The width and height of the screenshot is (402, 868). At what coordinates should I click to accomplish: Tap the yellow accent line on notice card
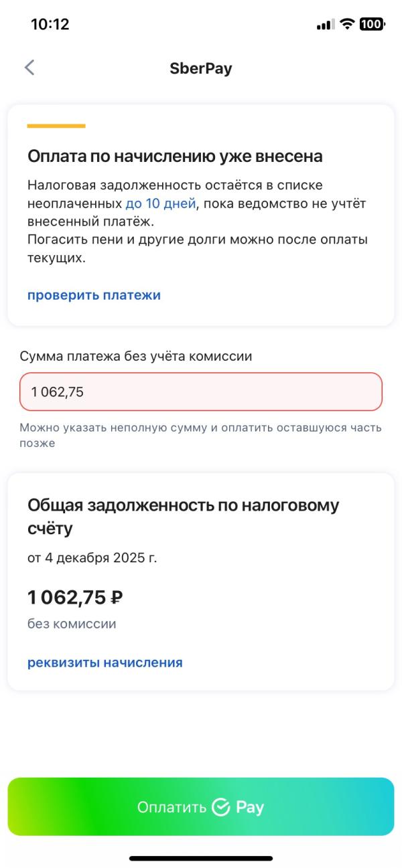pyautogui.click(x=56, y=126)
